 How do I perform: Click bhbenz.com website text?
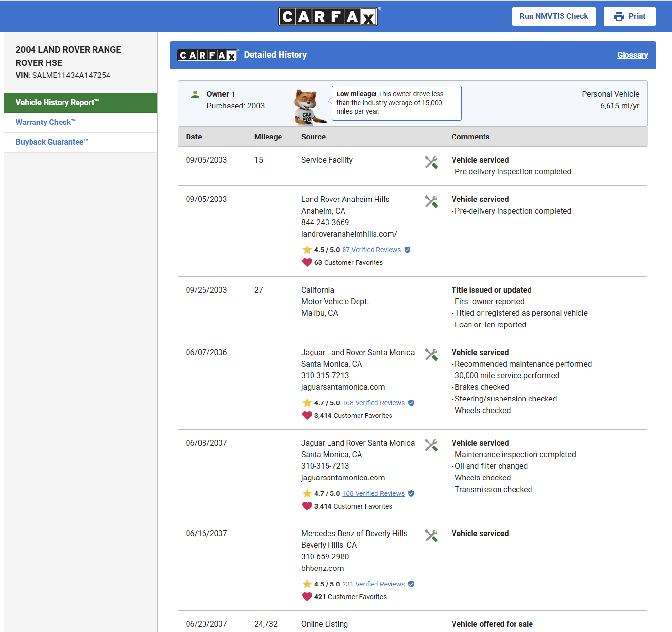click(322, 569)
